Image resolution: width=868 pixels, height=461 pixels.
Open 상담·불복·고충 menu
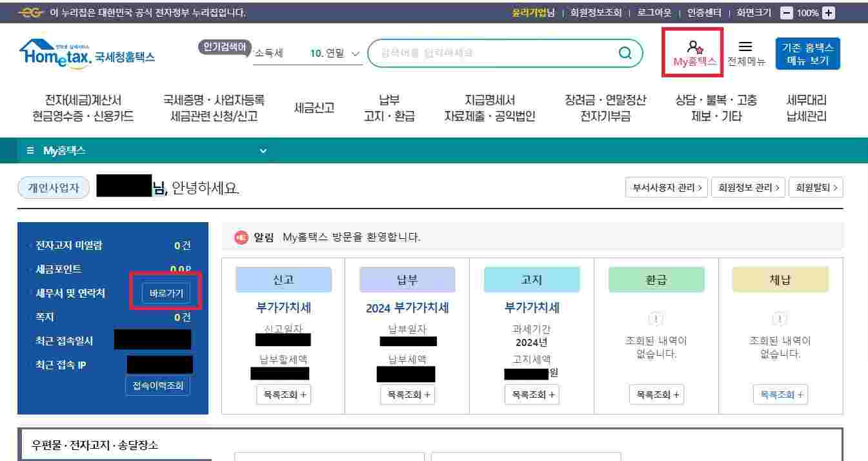716,108
